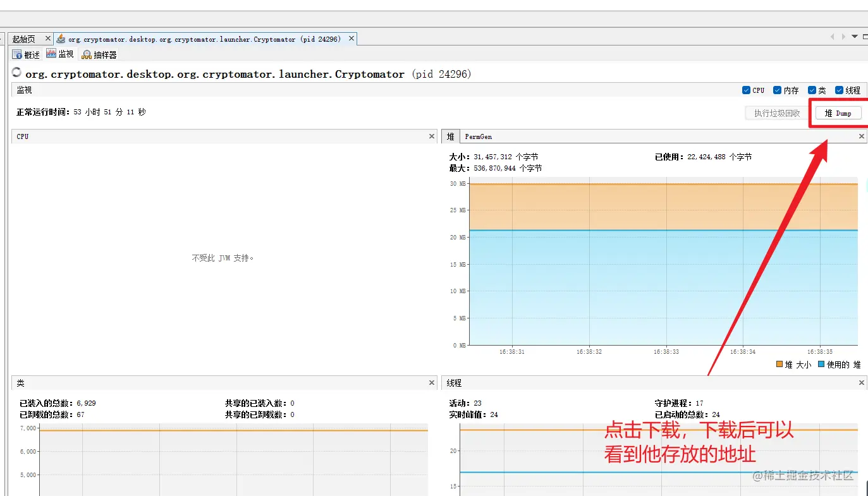This screenshot has width=868, height=496.
Task: Select the 堆 memory tab
Action: pyautogui.click(x=451, y=136)
